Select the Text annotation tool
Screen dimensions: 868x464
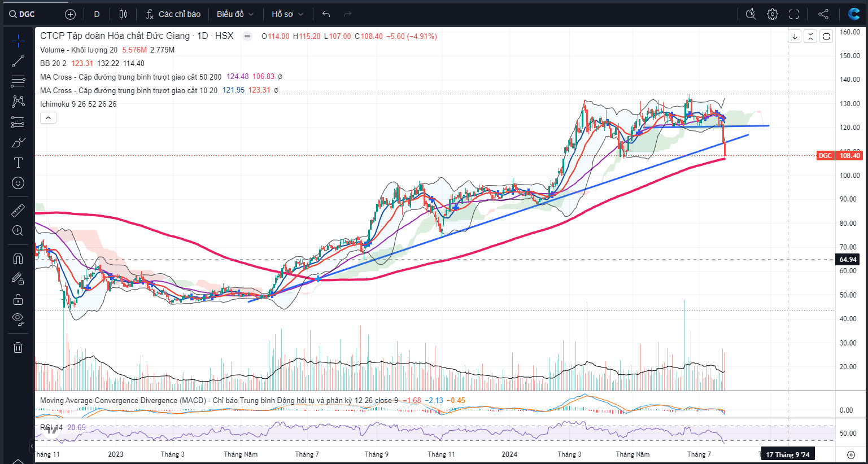point(18,163)
